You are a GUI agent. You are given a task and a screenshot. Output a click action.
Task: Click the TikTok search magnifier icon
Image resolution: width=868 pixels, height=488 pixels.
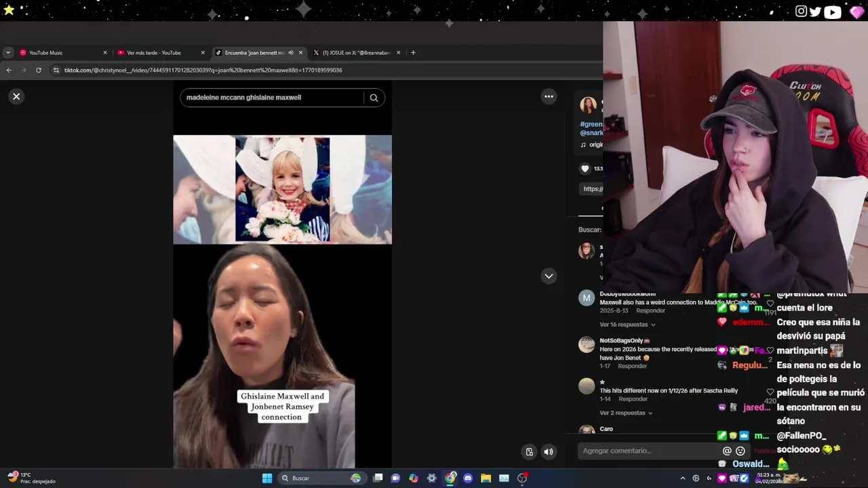(x=374, y=98)
